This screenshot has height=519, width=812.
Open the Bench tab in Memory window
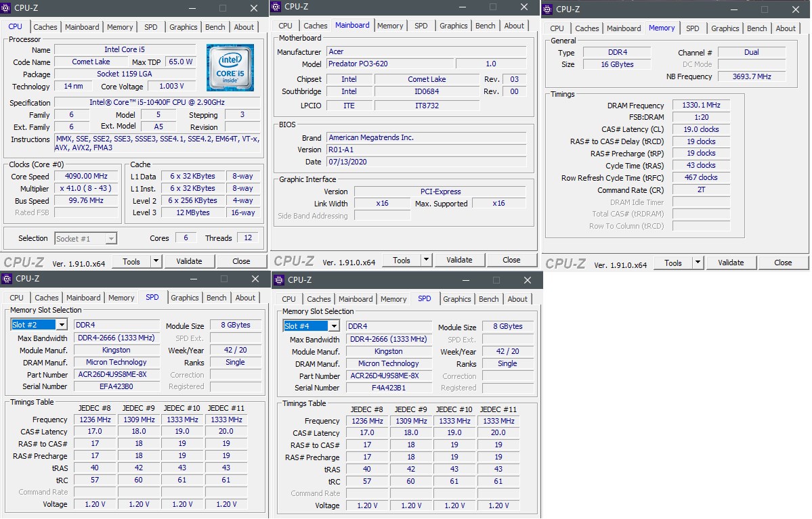click(756, 28)
